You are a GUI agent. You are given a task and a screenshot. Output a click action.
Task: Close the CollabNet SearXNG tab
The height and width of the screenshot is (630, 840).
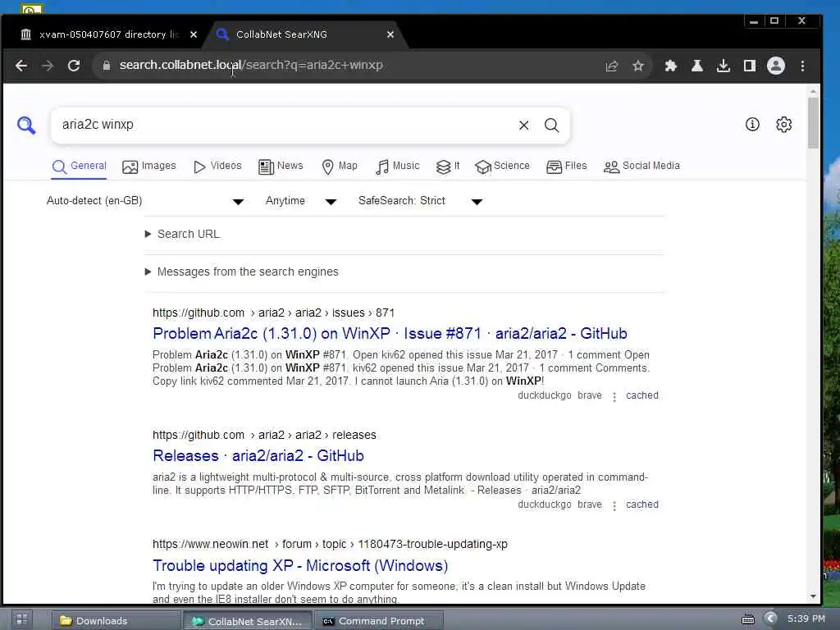click(x=390, y=34)
